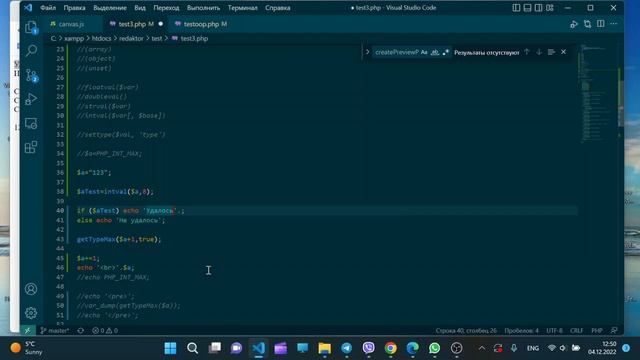Switch to the testoop.php tab
Image resolution: width=640 pixels, height=360 pixels.
point(201,24)
